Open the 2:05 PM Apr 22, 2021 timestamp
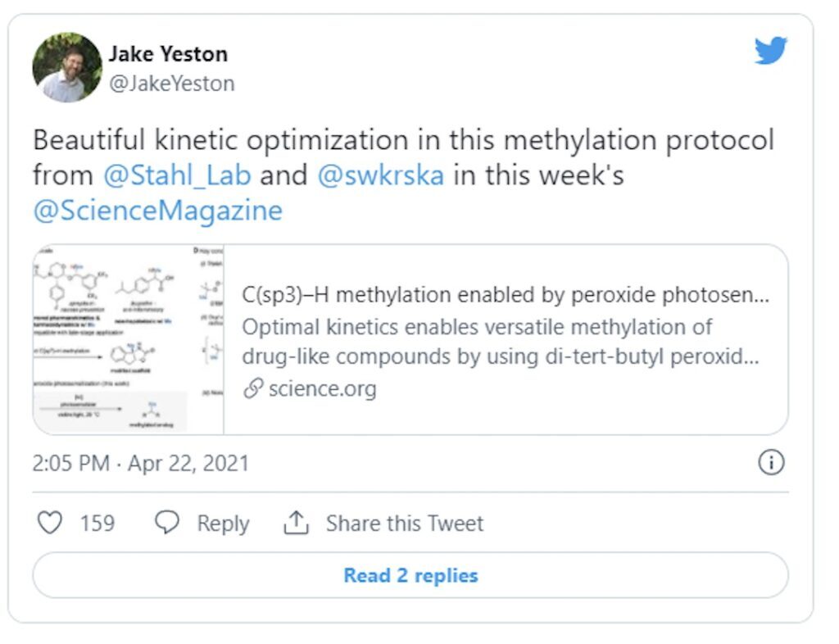 click(140, 464)
